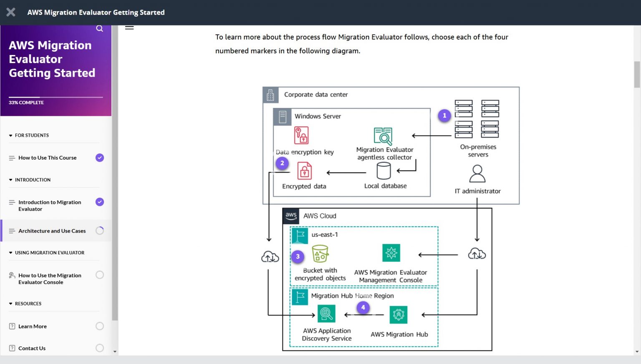Click the progress circle beside Contact Us
The height and width of the screenshot is (364, 641).
click(100, 348)
